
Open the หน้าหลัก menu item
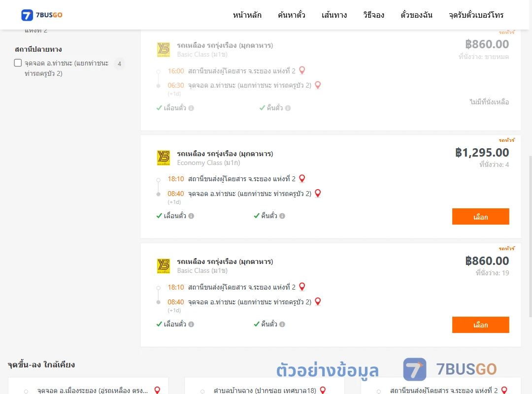coord(247,15)
